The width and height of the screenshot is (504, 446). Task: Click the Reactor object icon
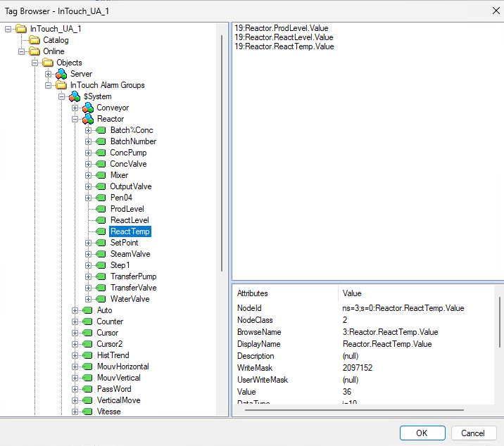tap(88, 119)
